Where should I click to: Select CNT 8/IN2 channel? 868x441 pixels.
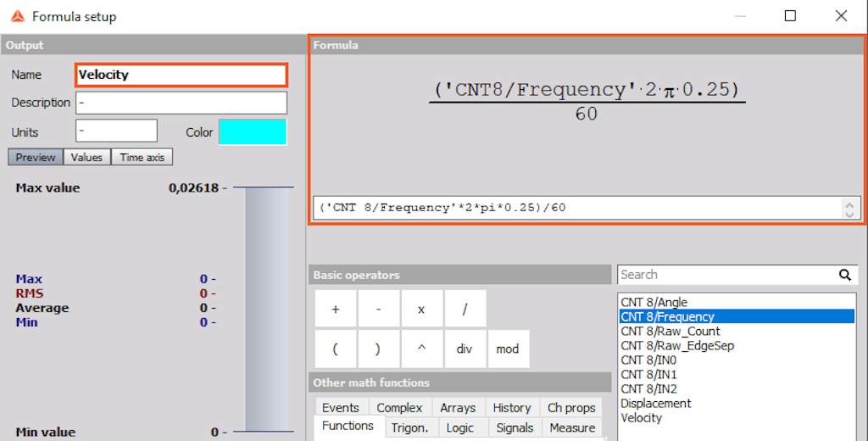coord(737,389)
